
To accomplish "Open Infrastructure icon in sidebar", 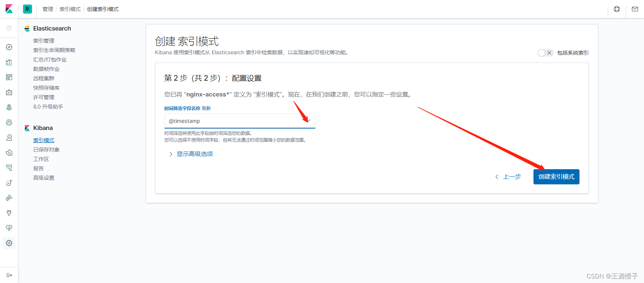I will click(9, 138).
